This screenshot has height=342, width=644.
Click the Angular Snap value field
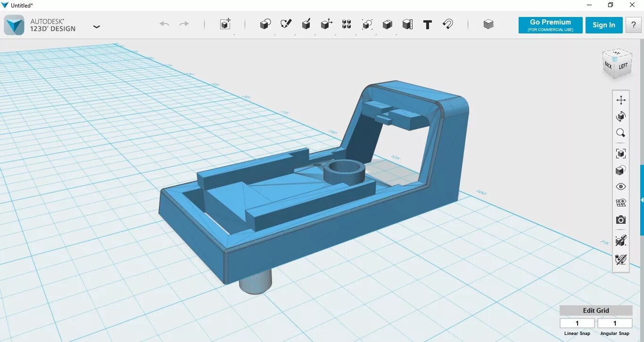point(615,323)
